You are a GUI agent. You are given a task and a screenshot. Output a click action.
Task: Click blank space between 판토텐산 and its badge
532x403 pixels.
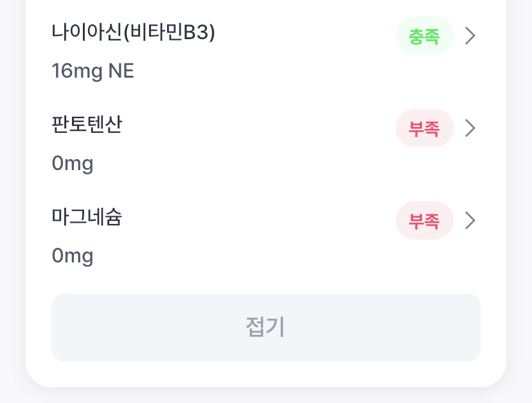click(257, 126)
